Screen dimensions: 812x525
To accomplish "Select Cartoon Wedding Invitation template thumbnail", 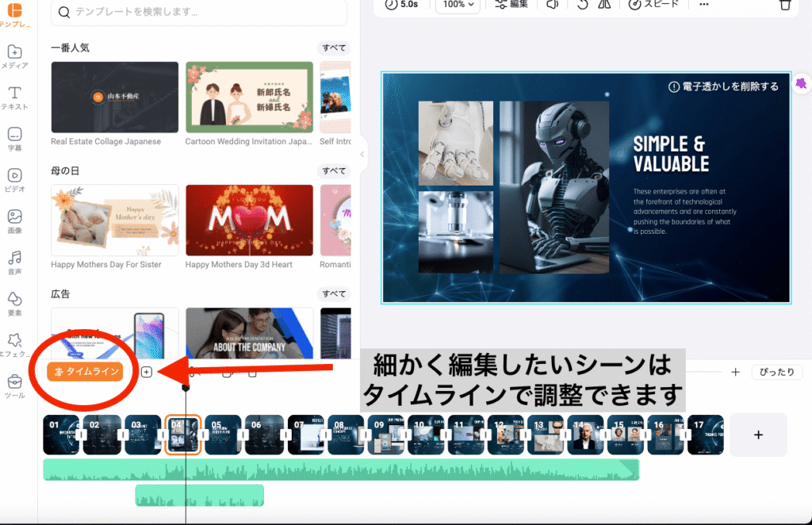I will (249, 98).
